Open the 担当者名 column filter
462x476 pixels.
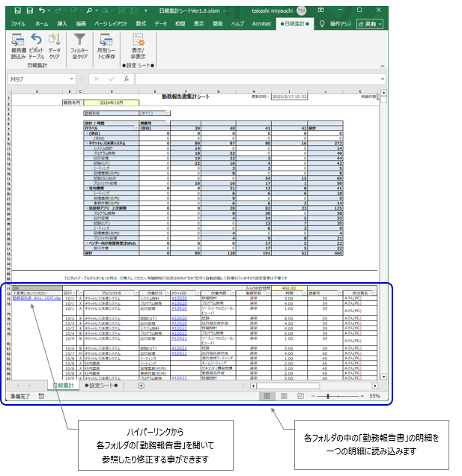(374, 293)
